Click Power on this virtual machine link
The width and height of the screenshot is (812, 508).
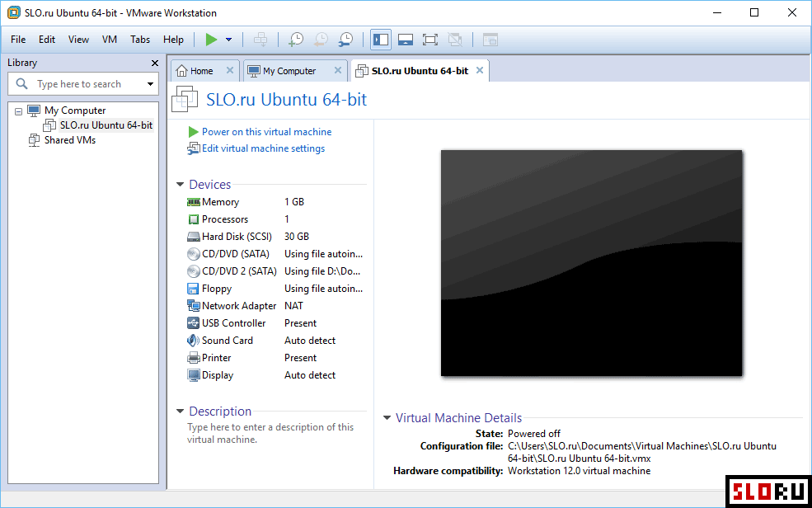pyautogui.click(x=267, y=131)
